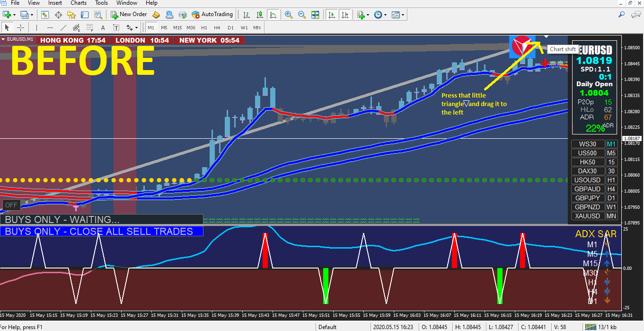Image resolution: width=644 pixels, height=331 pixels.
Task: Tile chart windows icon
Action: click(x=315, y=15)
